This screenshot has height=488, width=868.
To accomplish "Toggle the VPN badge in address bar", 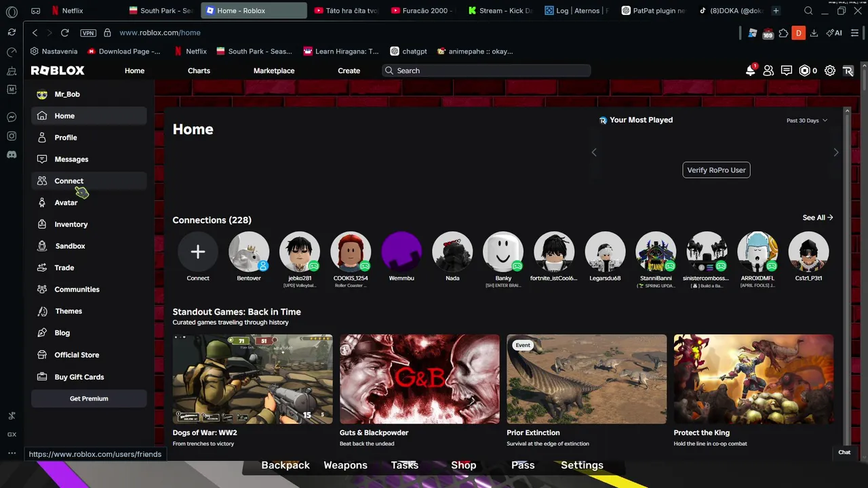I will [88, 33].
